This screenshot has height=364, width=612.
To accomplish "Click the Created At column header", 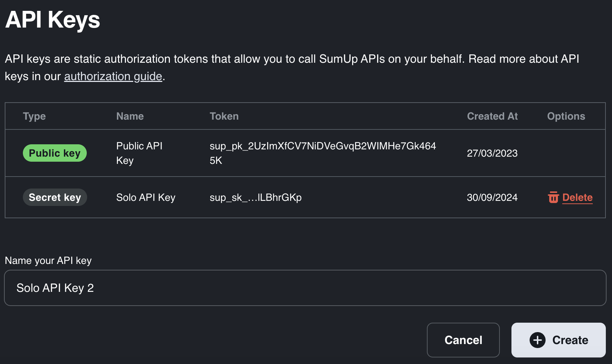I will coord(492,116).
